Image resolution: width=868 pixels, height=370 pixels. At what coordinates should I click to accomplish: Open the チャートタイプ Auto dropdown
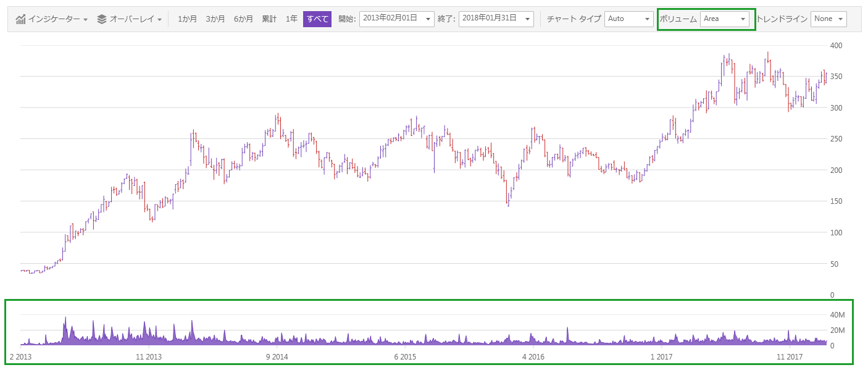click(x=646, y=19)
